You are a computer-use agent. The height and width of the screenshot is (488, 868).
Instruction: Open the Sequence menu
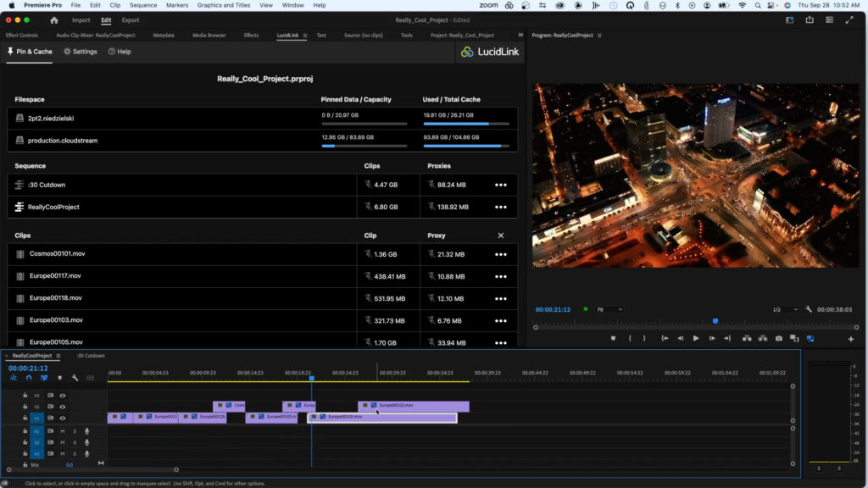point(142,5)
